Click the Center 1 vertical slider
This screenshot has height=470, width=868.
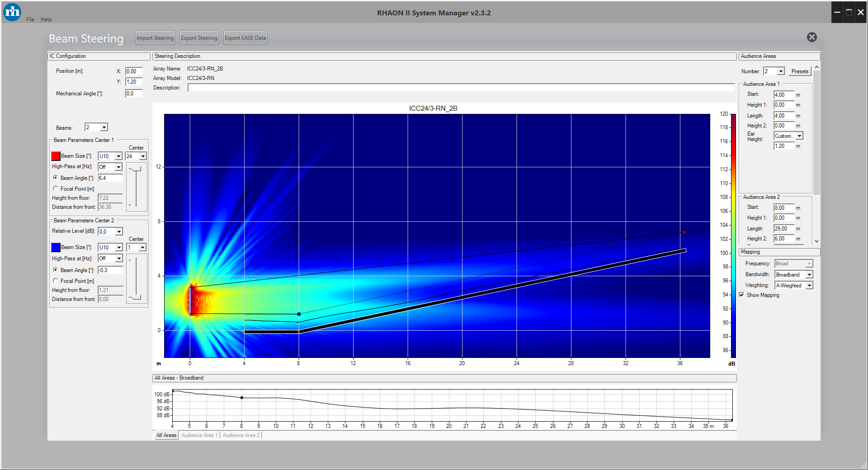(x=136, y=187)
